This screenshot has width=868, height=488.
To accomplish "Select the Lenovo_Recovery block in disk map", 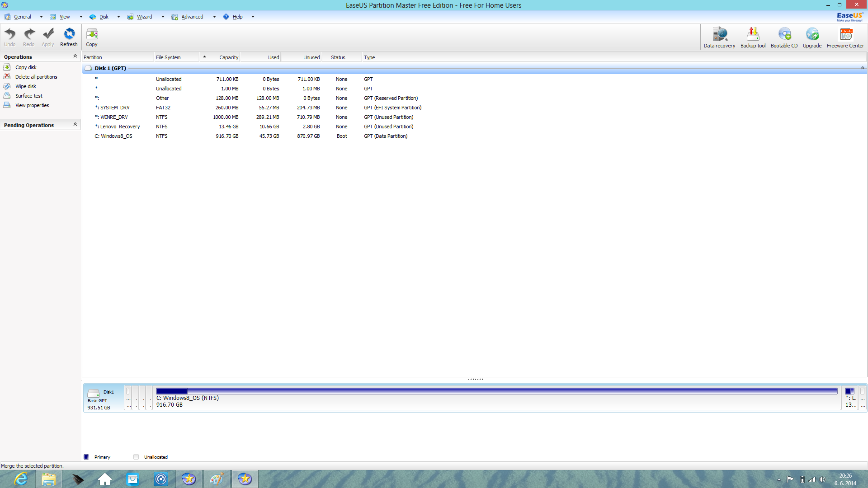I will tap(850, 398).
